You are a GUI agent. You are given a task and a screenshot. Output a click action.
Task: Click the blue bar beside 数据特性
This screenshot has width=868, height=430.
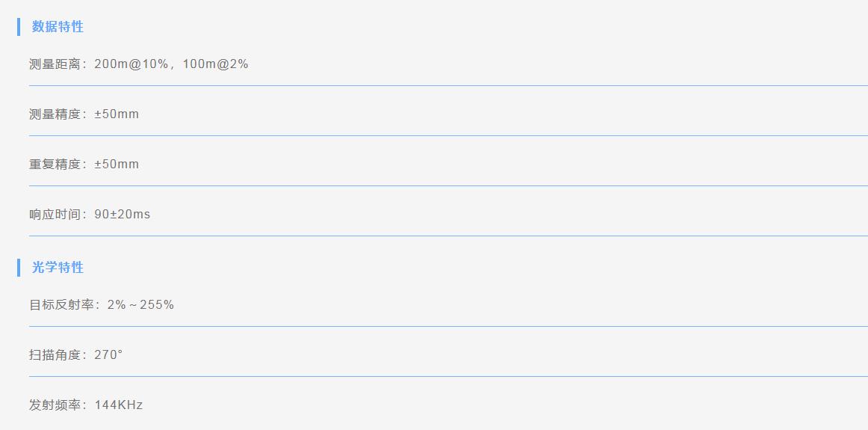pyautogui.click(x=19, y=27)
